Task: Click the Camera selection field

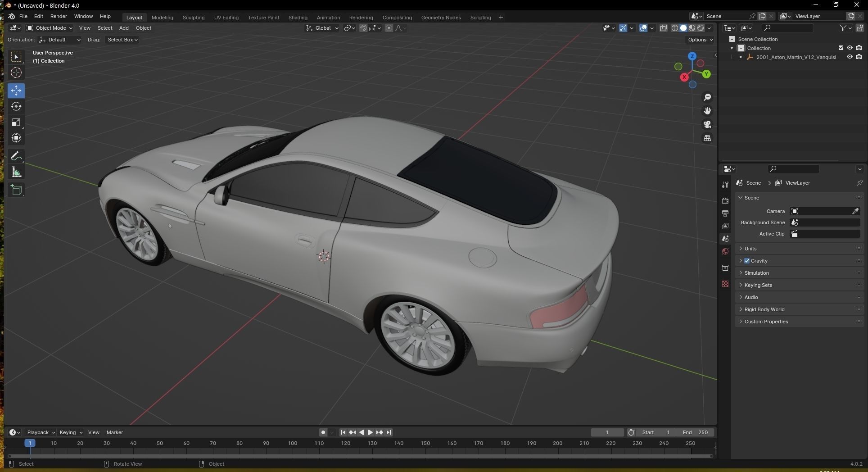Action: (825, 211)
